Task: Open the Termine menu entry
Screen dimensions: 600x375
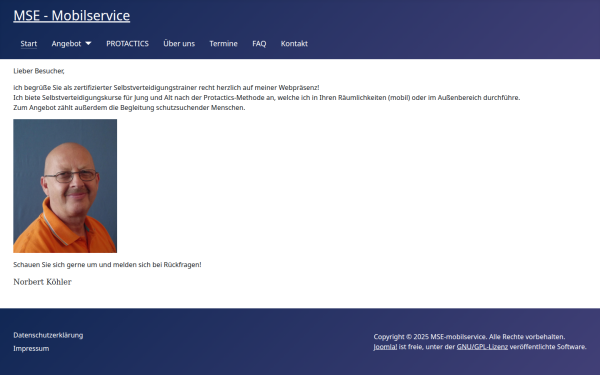Action: (223, 44)
